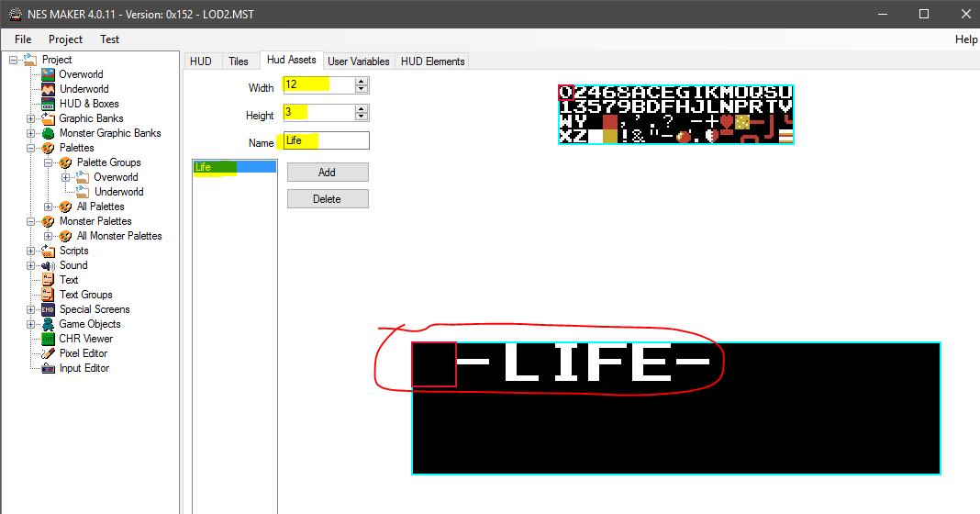Select the Hud Assets tab
The width and height of the screenshot is (980, 514).
click(x=291, y=60)
